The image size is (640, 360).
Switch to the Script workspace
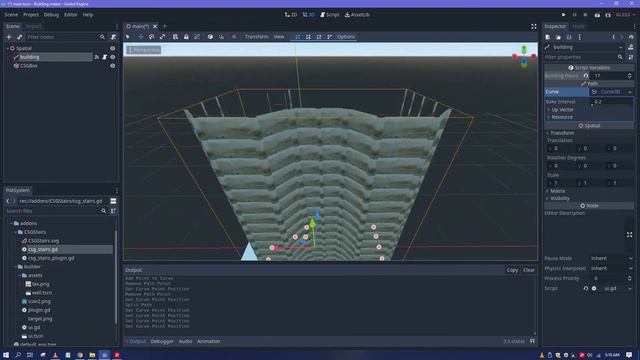click(x=330, y=15)
